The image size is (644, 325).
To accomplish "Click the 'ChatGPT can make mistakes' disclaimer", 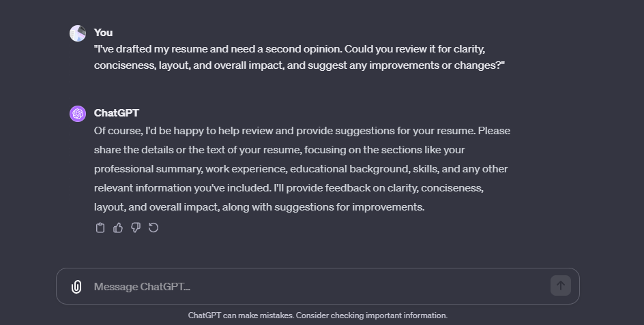I will [x=317, y=315].
